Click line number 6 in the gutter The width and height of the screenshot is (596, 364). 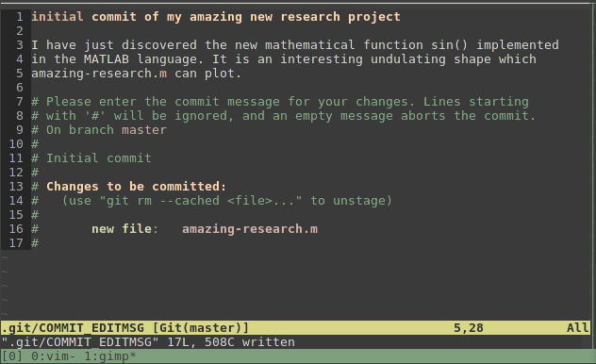[20, 88]
